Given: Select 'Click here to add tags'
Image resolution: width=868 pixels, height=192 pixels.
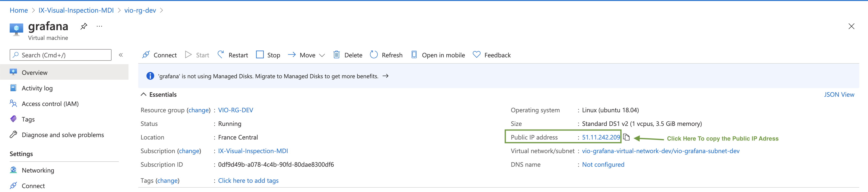Looking at the screenshot, I should pyautogui.click(x=248, y=181).
